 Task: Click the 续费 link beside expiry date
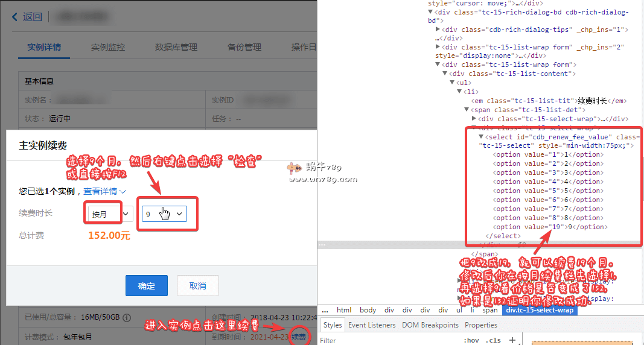(x=299, y=337)
